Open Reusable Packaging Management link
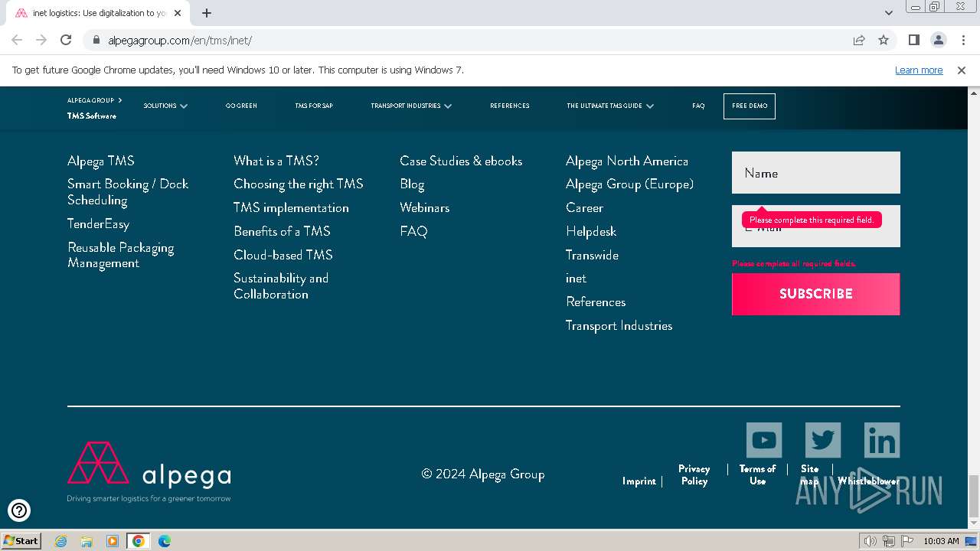 coord(121,256)
